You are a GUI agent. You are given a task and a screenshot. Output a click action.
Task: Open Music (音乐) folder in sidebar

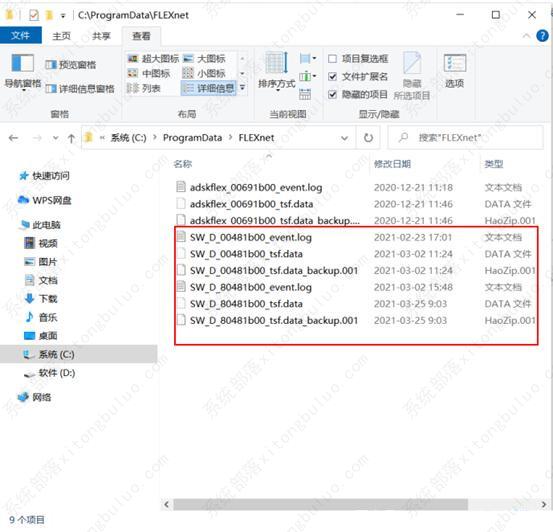tap(41, 318)
